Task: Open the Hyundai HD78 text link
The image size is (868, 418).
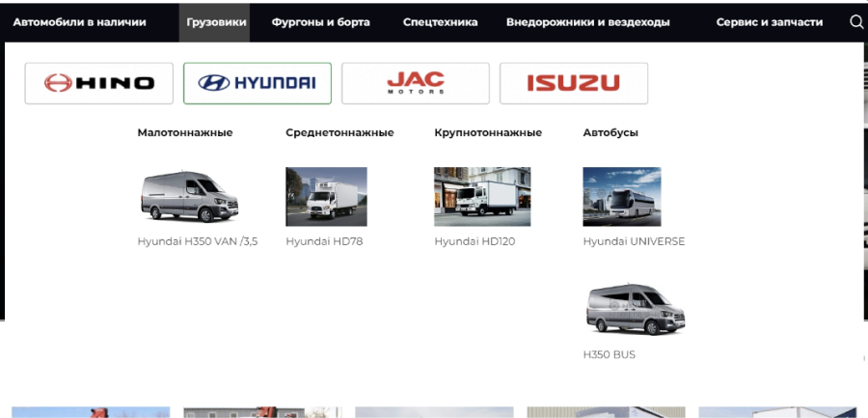Action: pyautogui.click(x=324, y=241)
